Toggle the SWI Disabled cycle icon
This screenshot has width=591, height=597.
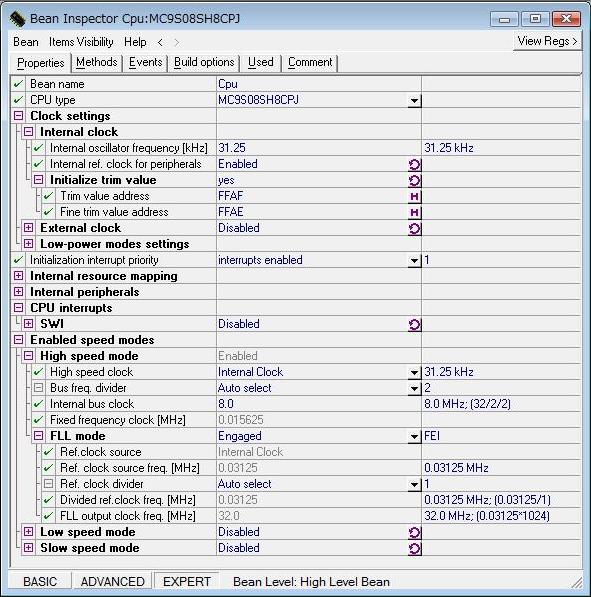pyautogui.click(x=414, y=324)
